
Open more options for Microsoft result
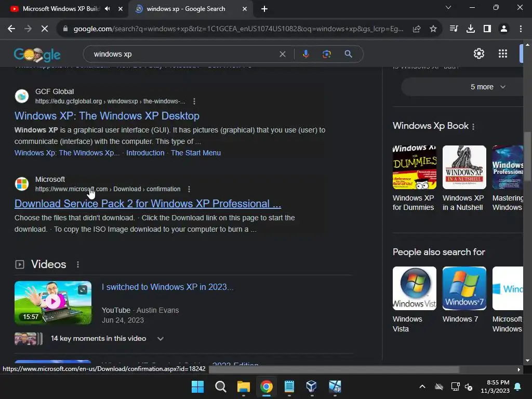pyautogui.click(x=189, y=189)
